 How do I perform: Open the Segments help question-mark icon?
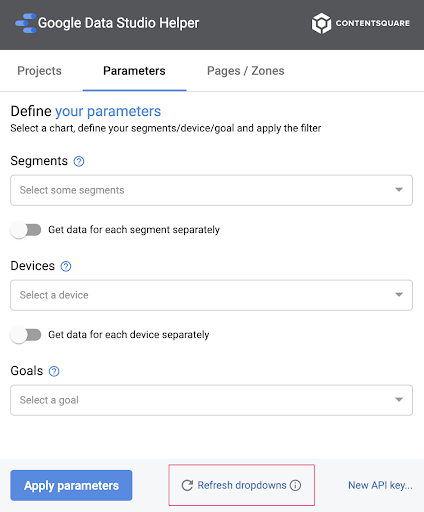pos(79,162)
